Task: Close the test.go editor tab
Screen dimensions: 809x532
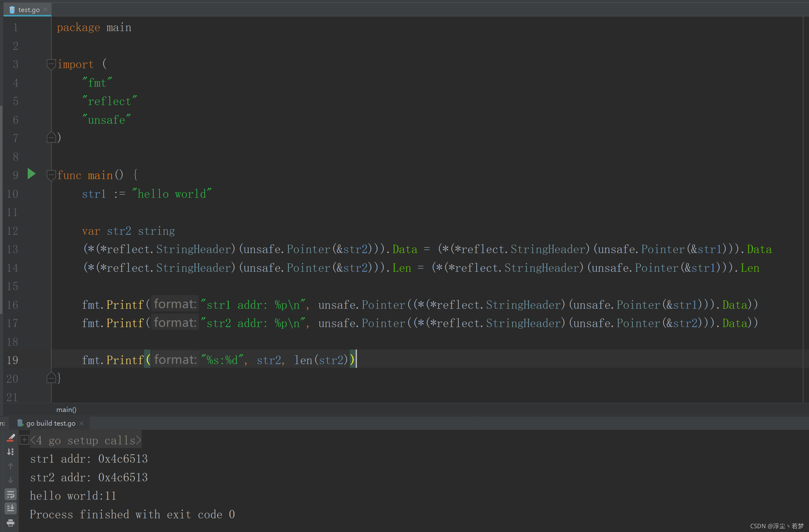Action: point(45,10)
